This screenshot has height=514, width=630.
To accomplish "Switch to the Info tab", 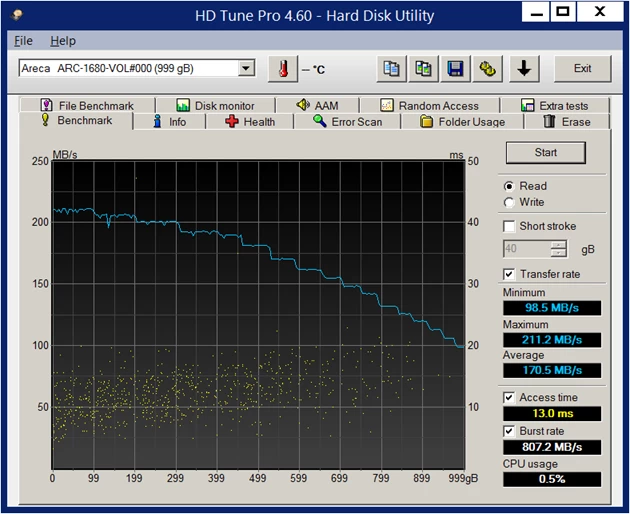I will (x=170, y=122).
